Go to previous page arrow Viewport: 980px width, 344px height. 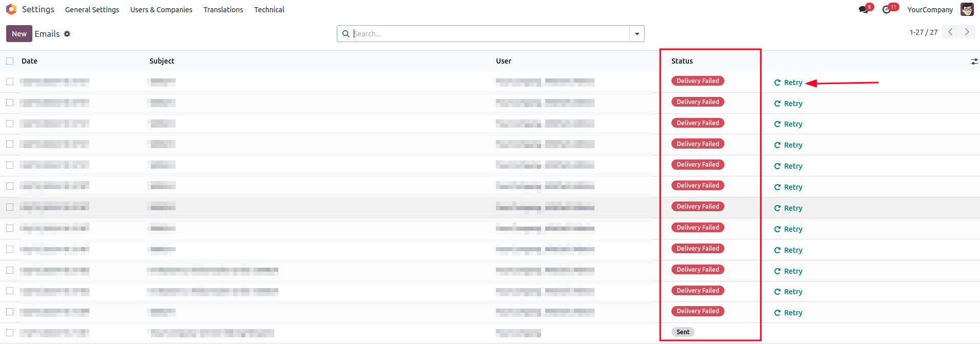[x=950, y=32]
